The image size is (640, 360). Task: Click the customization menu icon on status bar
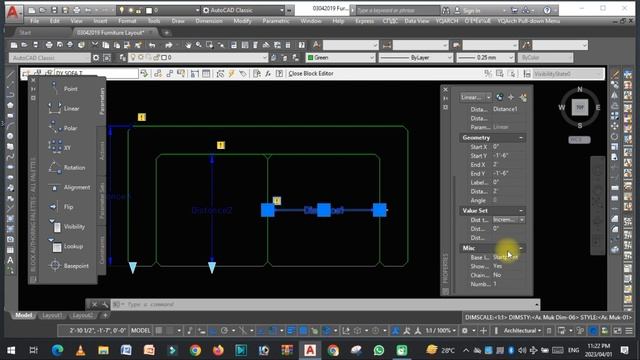(x=629, y=331)
